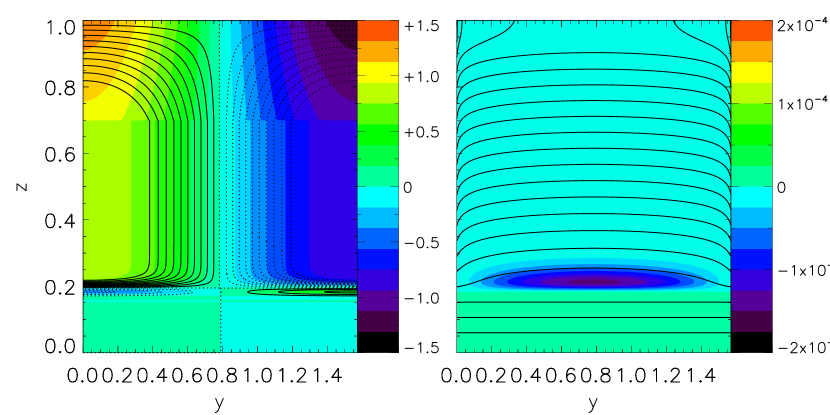Pick the black swatch at left colorbar bottom
This screenshot has height=415, width=830.
tap(378, 342)
